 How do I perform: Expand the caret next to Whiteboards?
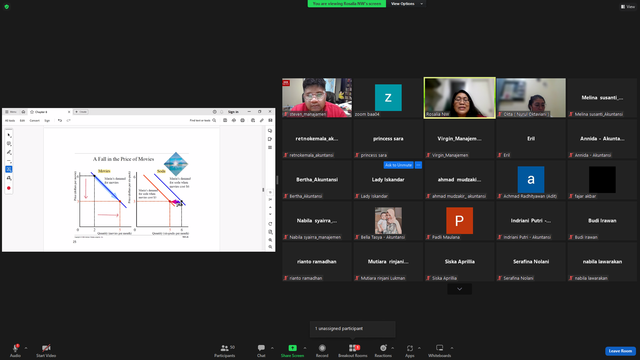(452, 348)
